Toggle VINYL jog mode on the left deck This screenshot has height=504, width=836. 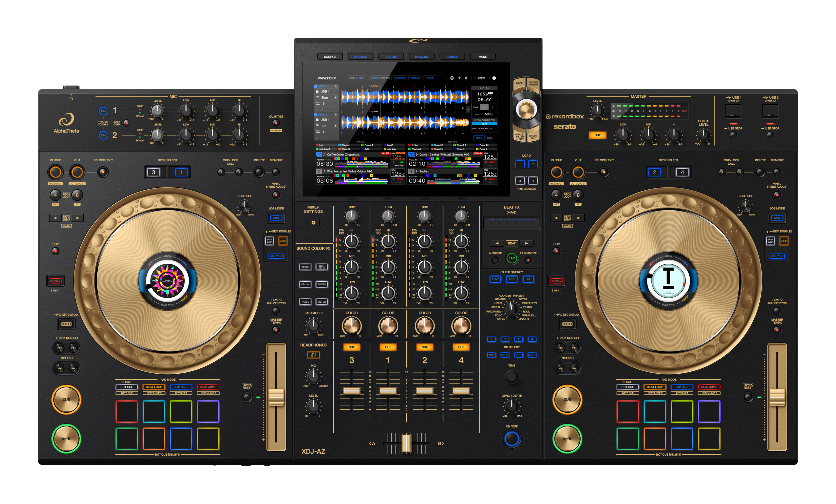(276, 218)
